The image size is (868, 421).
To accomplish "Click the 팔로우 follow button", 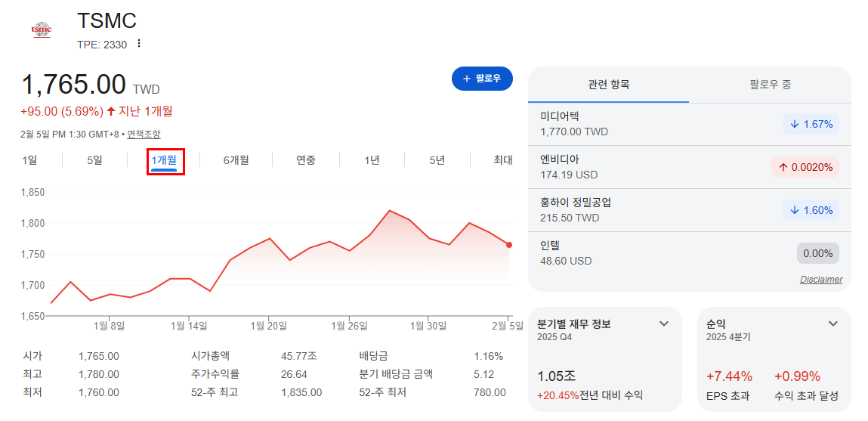I will click(x=482, y=79).
